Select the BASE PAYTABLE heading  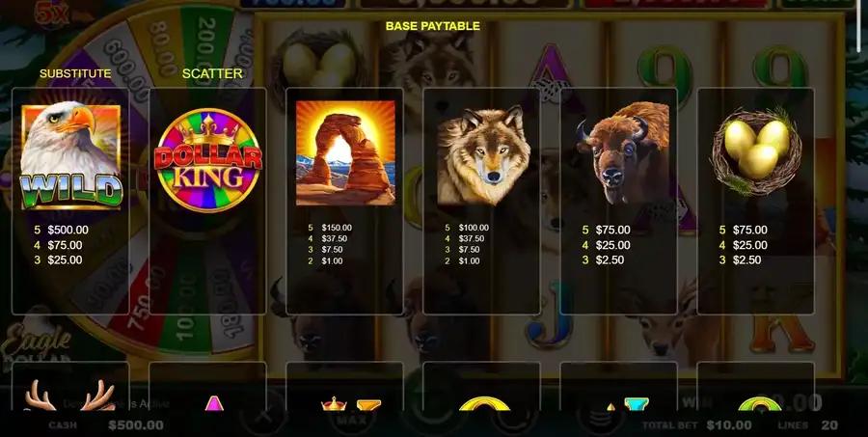click(x=432, y=26)
